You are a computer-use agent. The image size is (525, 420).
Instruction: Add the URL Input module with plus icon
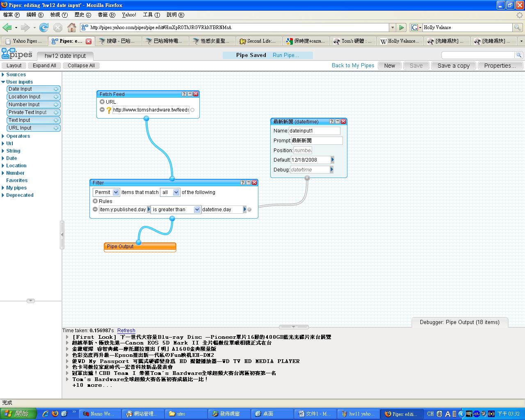(x=56, y=128)
